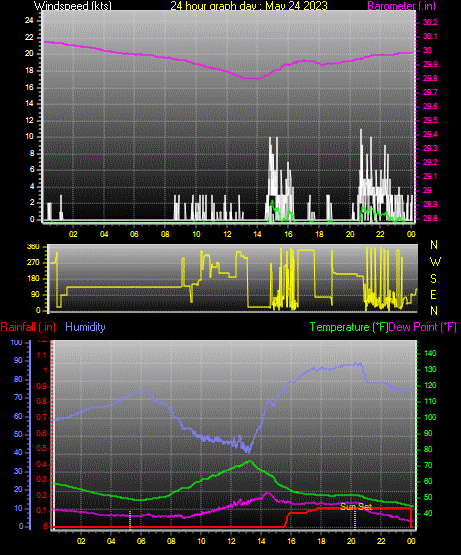This screenshot has width=461, height=555.
Task: Click the barometer axis value "28.8"
Action: pos(430,218)
